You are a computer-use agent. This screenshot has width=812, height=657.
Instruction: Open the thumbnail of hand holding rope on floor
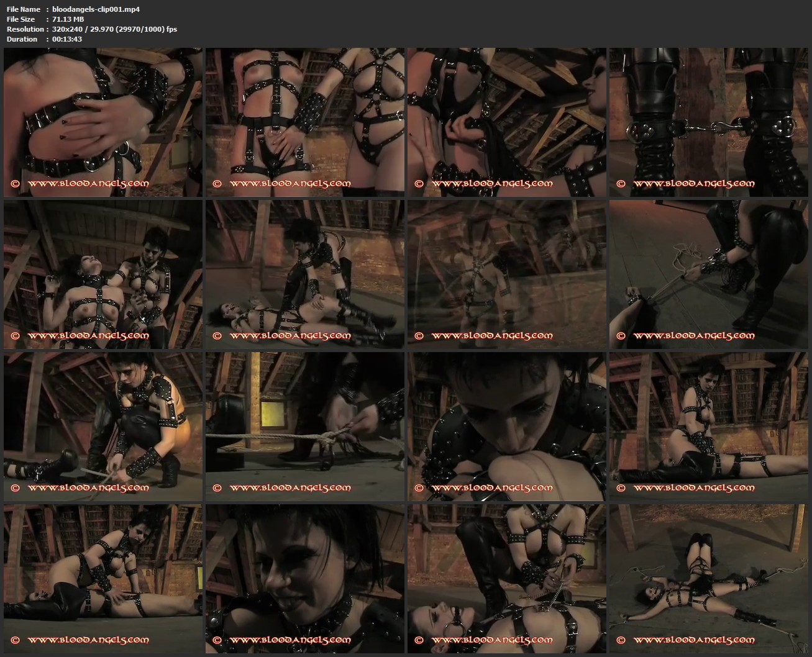pyautogui.click(x=708, y=274)
